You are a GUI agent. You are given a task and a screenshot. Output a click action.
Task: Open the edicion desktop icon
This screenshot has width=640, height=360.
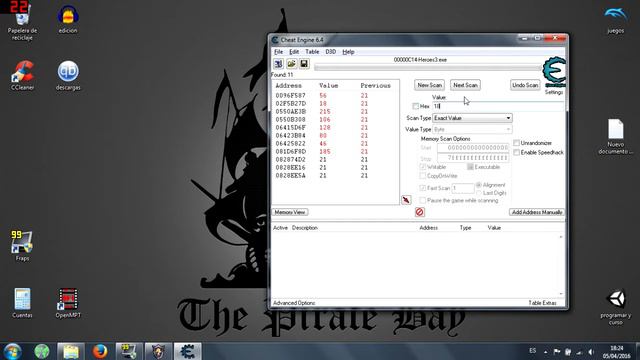68,20
